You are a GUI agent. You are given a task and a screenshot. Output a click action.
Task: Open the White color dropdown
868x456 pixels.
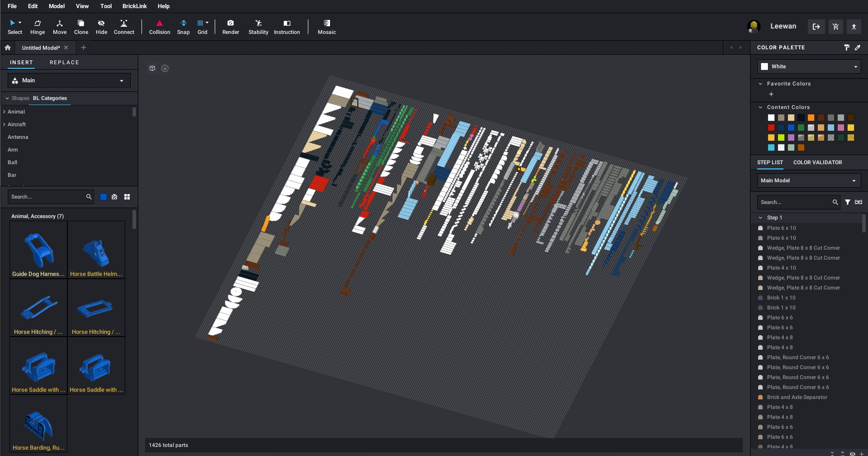pos(809,66)
